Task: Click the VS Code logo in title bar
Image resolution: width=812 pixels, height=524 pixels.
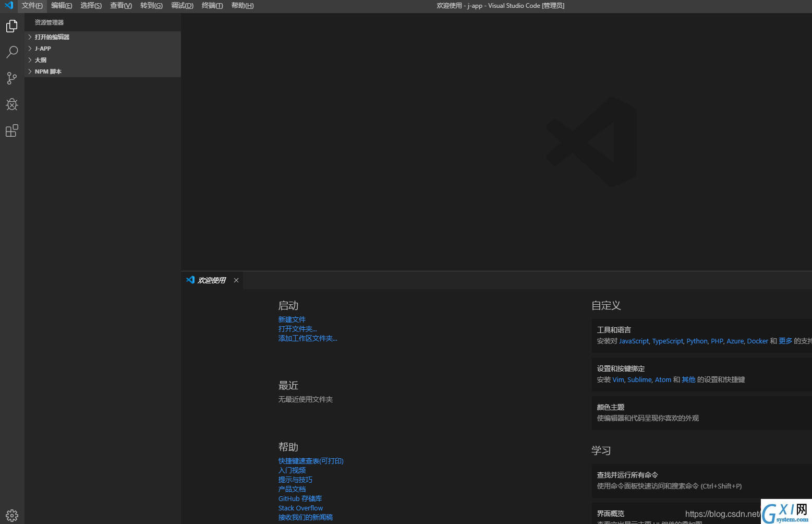Action: (x=8, y=5)
